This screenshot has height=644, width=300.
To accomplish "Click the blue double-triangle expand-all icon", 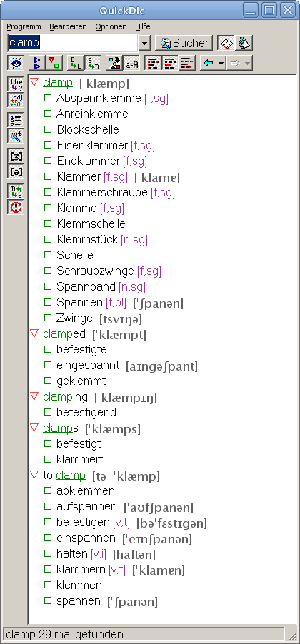I will point(37,64).
